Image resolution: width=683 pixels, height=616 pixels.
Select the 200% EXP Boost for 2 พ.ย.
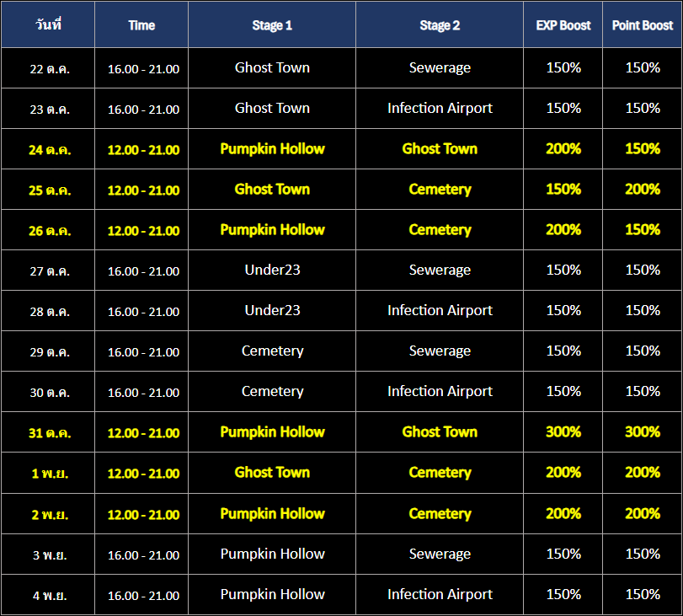pyautogui.click(x=563, y=513)
